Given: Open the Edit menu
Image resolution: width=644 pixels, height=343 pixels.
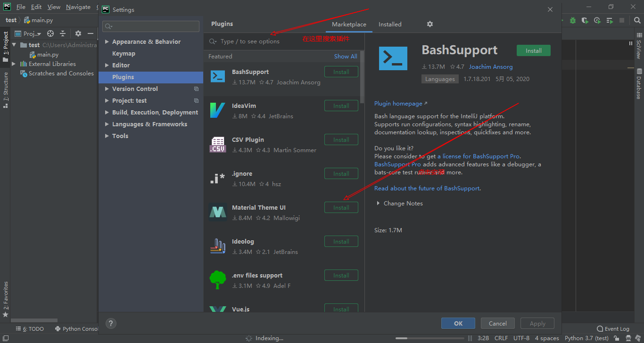Looking at the screenshot, I should [x=36, y=7].
